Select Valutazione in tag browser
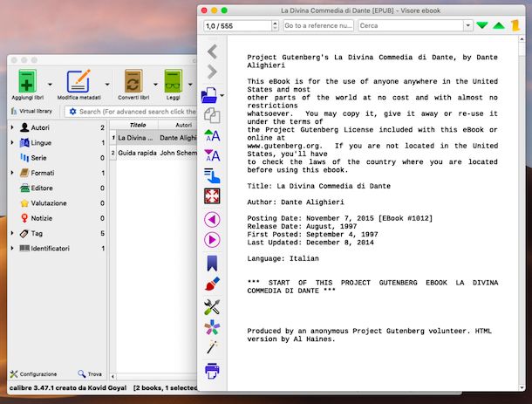This screenshot has height=404, width=532. tap(49, 203)
